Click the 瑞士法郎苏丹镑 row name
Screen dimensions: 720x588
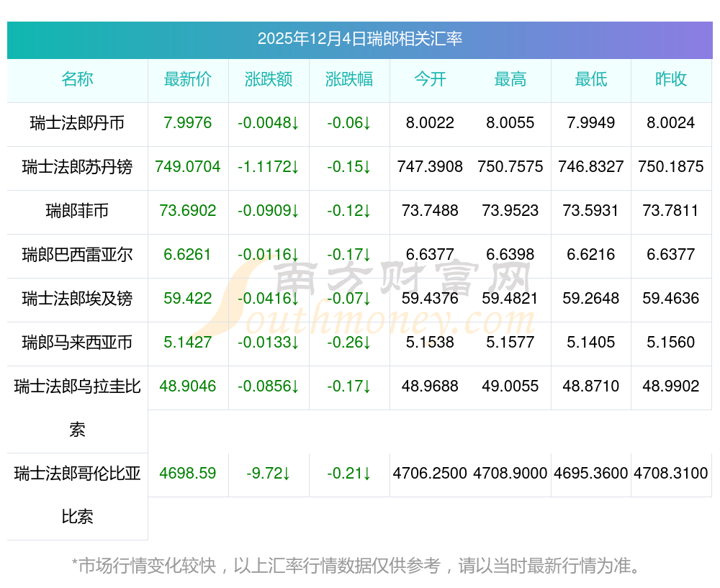pos(77,167)
